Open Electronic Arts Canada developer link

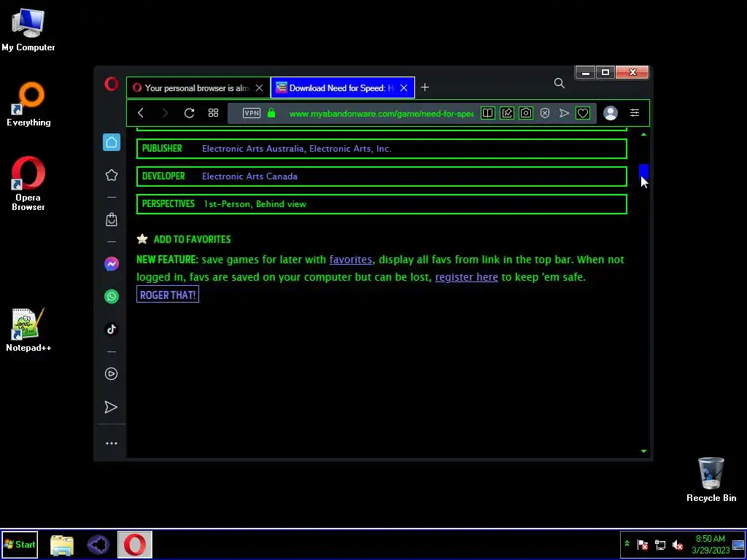(x=249, y=176)
